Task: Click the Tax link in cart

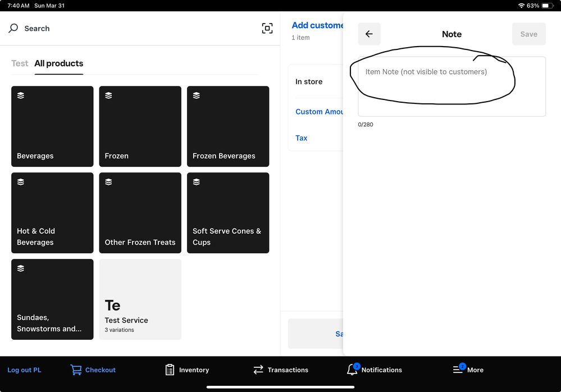Action: [302, 138]
